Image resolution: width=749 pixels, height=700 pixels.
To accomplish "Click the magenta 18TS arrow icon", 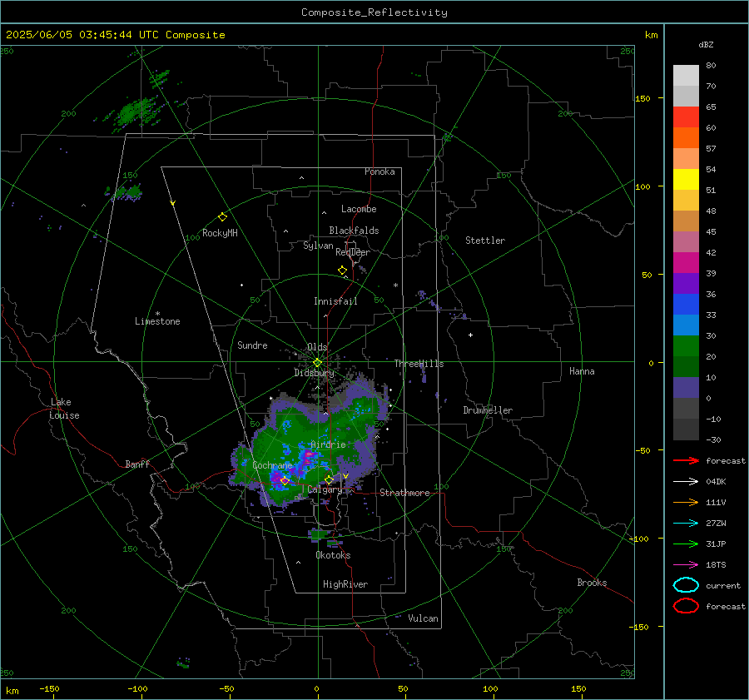I will tap(686, 565).
